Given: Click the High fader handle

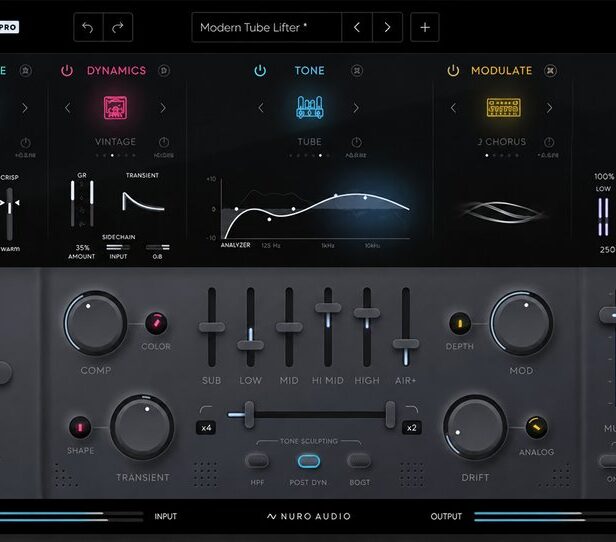Looking at the screenshot, I should [x=367, y=313].
